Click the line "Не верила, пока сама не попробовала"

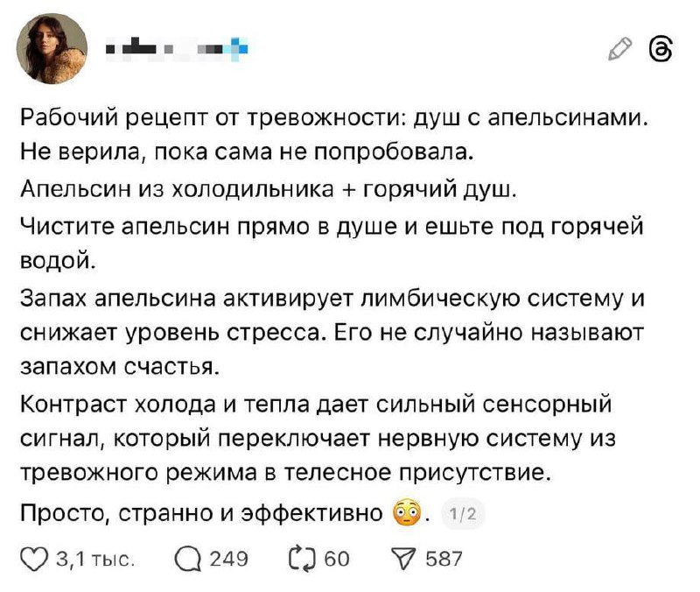246,153
